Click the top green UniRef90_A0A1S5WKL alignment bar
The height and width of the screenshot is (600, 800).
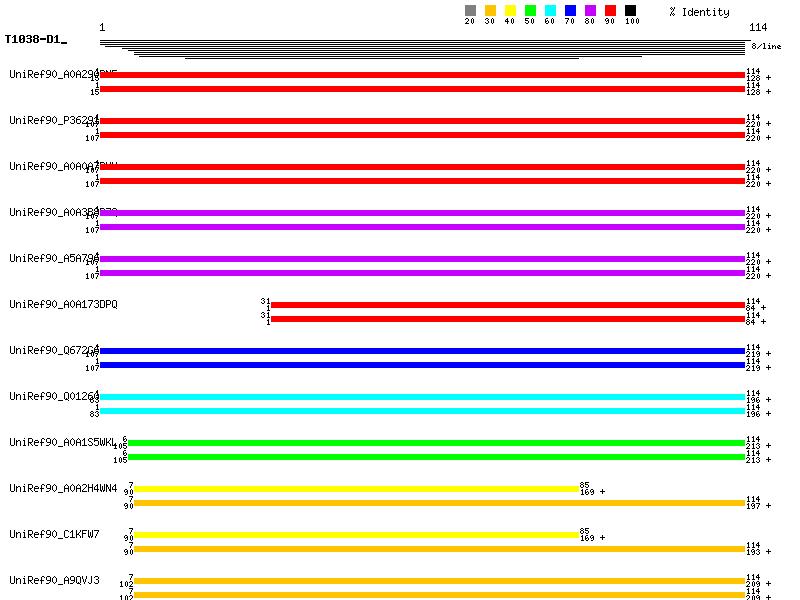pos(436,443)
